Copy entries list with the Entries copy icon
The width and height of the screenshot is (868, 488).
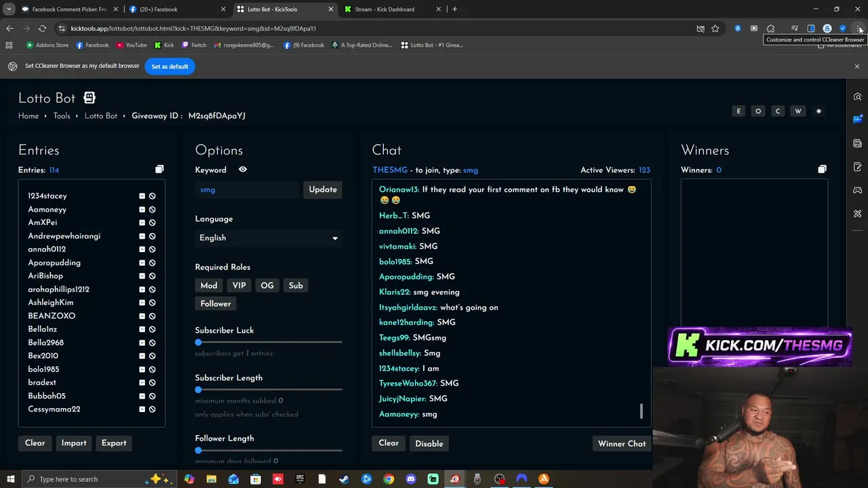159,169
